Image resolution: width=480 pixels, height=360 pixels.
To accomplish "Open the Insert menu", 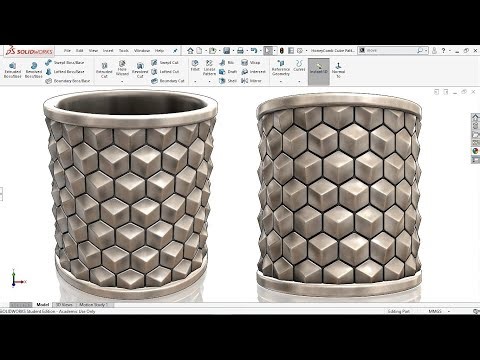I will [108, 51].
